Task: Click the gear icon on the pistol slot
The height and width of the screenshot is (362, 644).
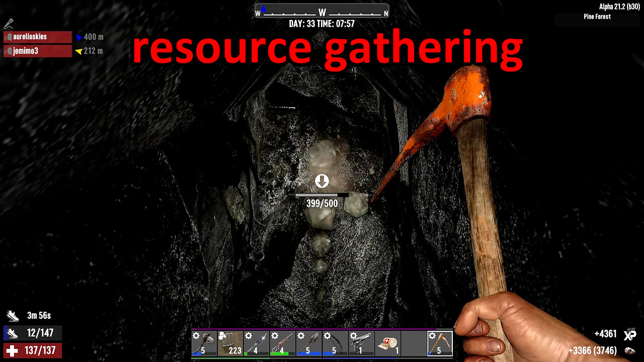Action: pyautogui.click(x=353, y=335)
